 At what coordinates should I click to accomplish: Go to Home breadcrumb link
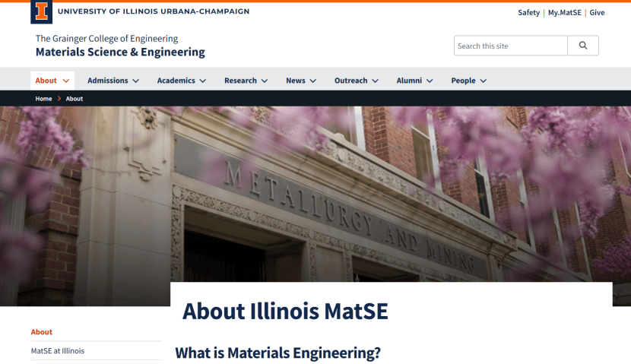(x=43, y=99)
